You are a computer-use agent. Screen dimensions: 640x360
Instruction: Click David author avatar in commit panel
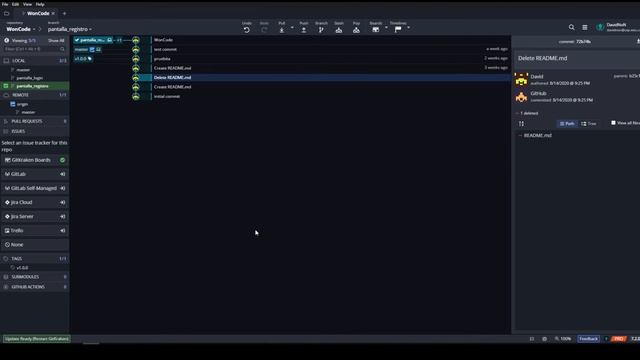coord(521,79)
